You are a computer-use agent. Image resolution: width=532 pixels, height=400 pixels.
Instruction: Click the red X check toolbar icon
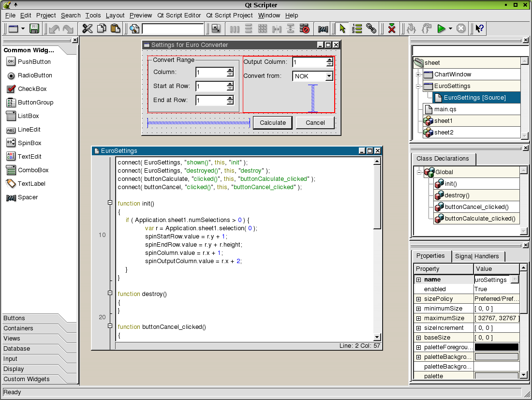click(x=392, y=29)
